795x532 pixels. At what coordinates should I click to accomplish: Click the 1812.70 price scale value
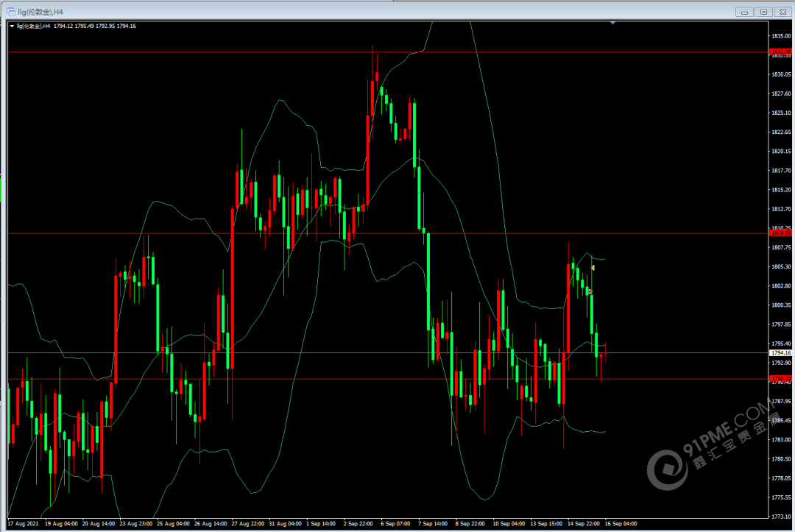click(x=781, y=209)
